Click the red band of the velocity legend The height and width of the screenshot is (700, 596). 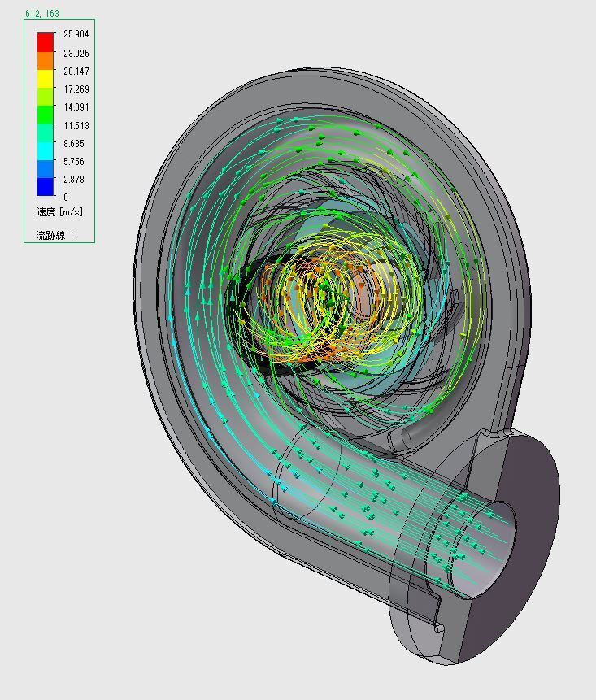coord(45,41)
